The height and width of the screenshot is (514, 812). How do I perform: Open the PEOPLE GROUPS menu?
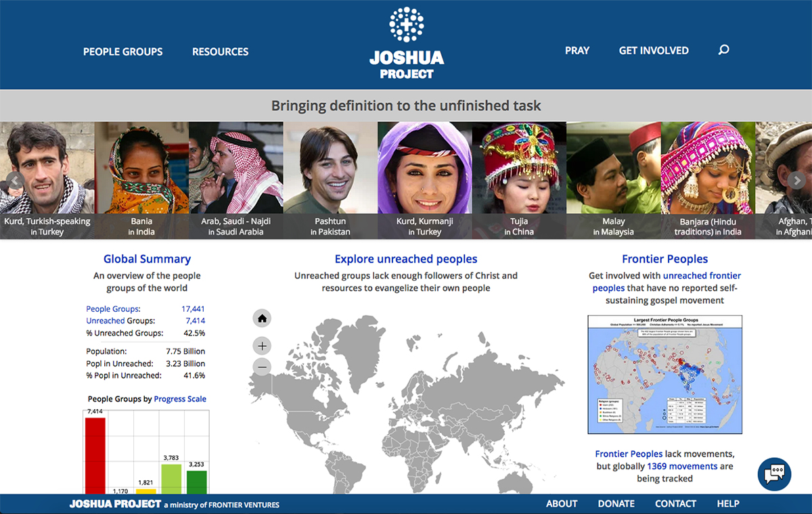click(x=122, y=51)
